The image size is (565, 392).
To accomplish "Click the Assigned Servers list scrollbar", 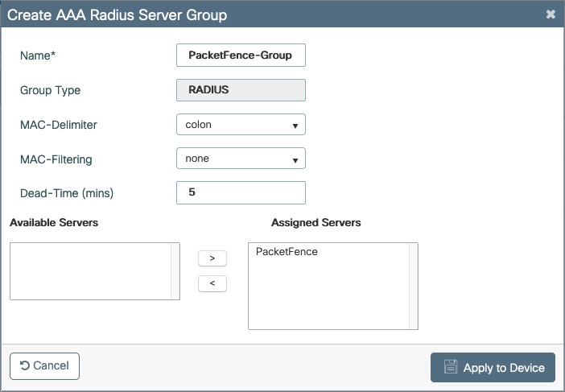I will click(414, 286).
